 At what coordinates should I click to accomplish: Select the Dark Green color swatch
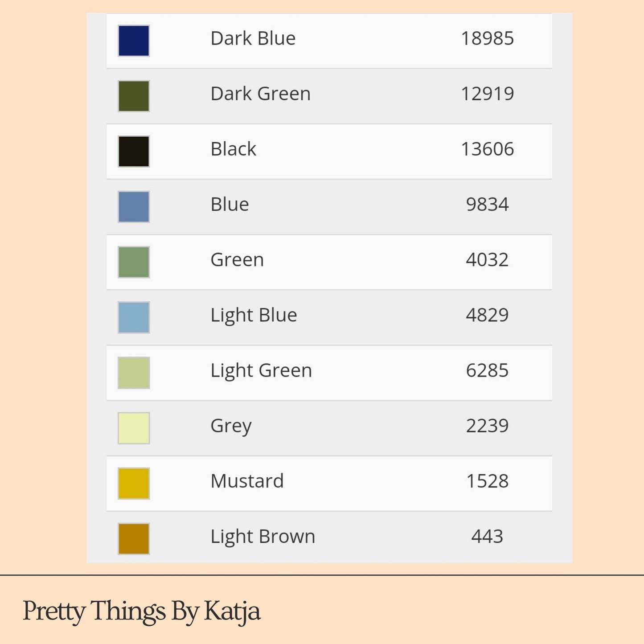(x=134, y=96)
